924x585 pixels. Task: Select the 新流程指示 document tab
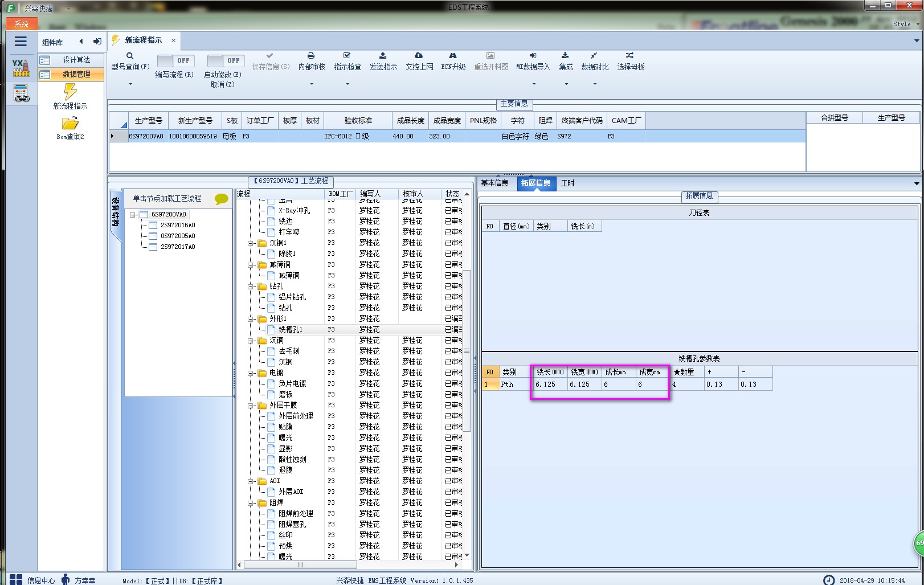pos(144,40)
